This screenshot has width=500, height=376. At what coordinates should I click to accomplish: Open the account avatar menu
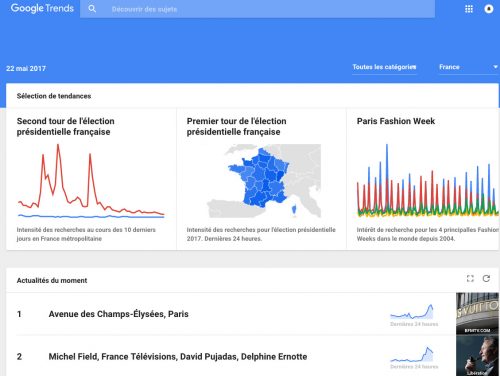pos(489,9)
